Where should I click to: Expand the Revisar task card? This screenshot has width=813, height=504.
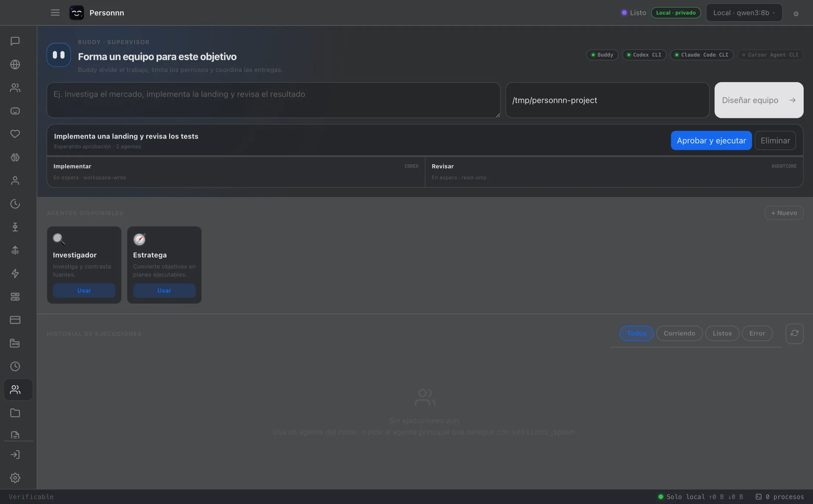(x=614, y=172)
